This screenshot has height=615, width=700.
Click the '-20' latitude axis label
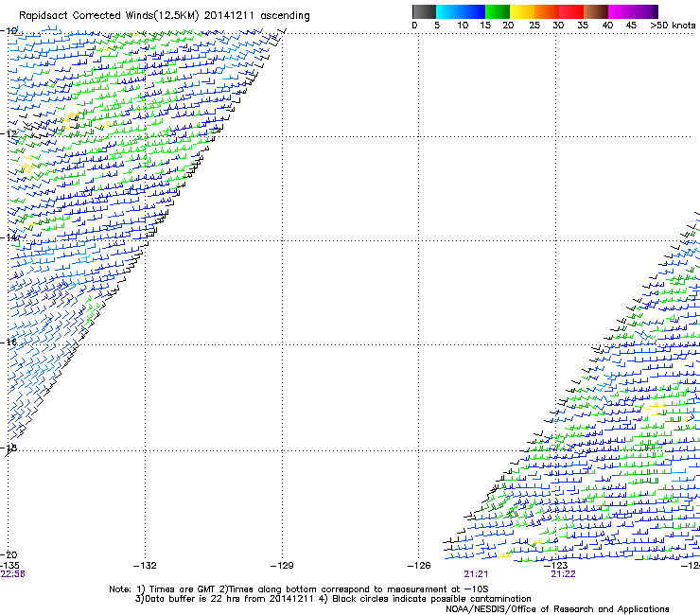pos(9,554)
